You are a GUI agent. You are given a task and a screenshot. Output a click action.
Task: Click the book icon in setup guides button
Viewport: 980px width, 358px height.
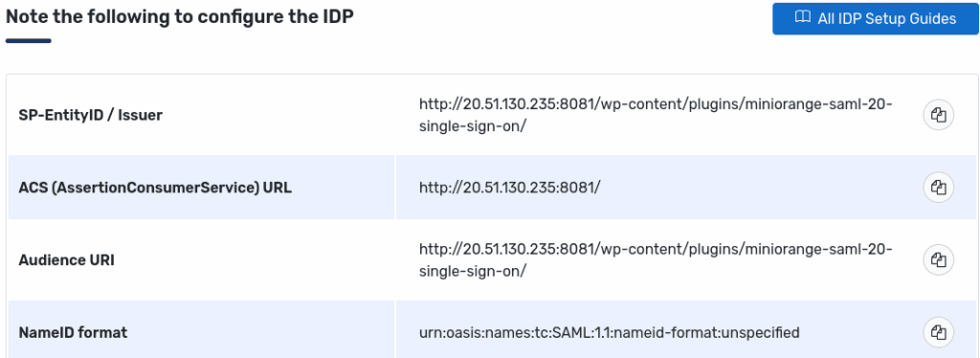(803, 18)
